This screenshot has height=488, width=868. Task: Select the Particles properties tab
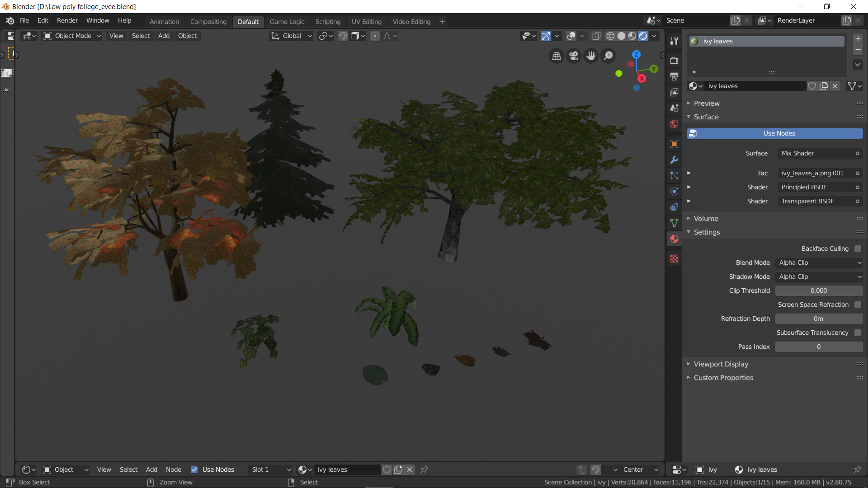pyautogui.click(x=674, y=175)
